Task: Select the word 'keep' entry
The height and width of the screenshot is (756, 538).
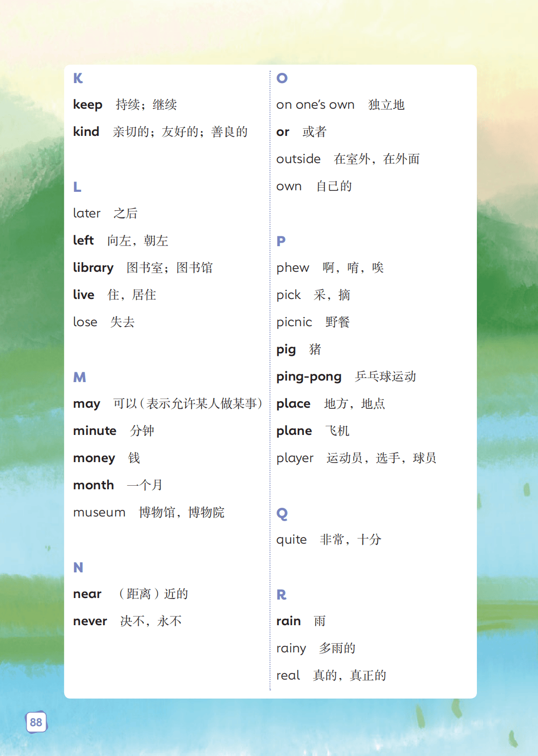Action: click(x=88, y=105)
